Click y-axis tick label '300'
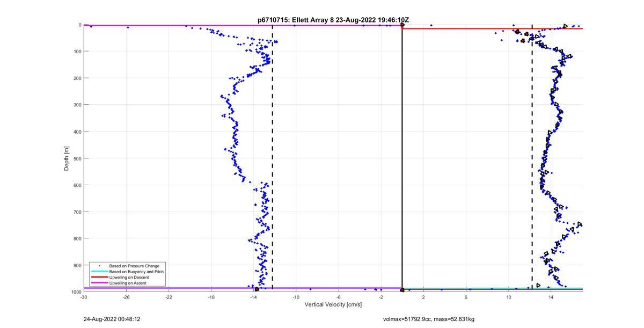Viewport: 644px width, 328px height. coord(77,105)
